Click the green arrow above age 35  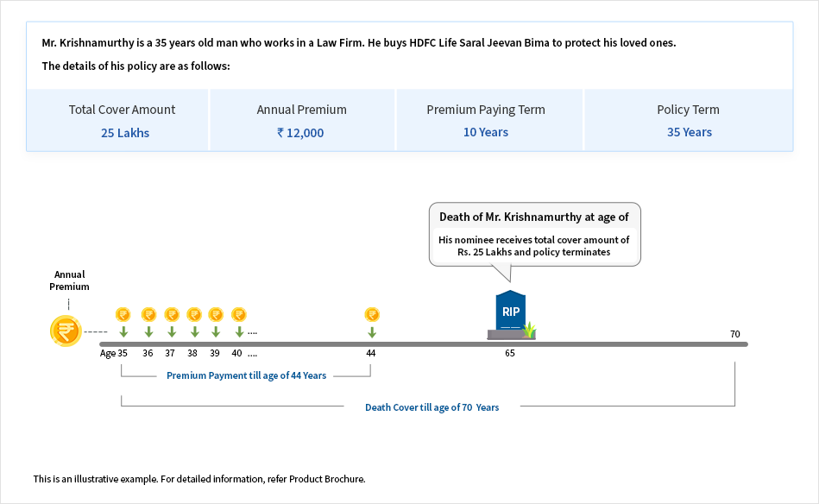coord(123,332)
